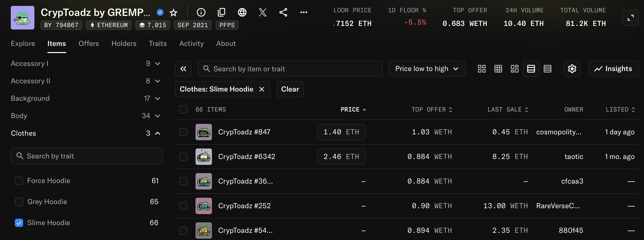Viewport: 644px width, 240px height.
Task: Click the share collection icon
Action: (283, 12)
